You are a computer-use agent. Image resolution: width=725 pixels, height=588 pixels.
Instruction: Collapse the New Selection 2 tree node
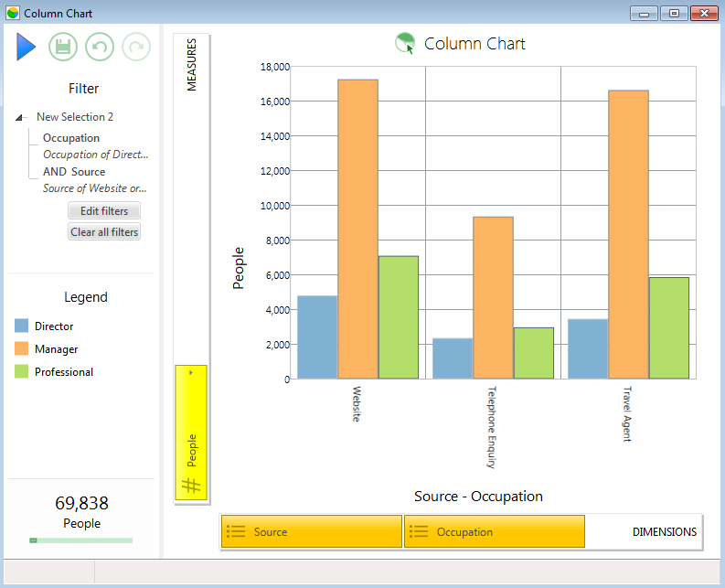[19, 117]
